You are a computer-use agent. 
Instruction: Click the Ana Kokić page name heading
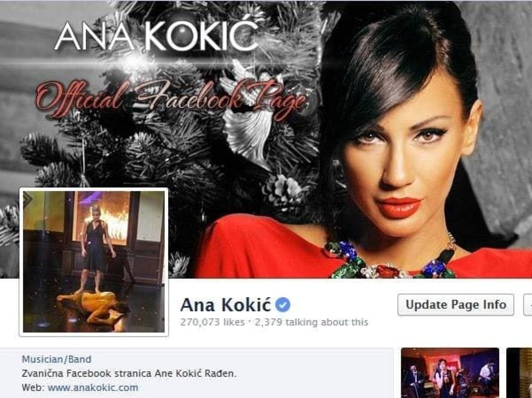click(x=226, y=305)
